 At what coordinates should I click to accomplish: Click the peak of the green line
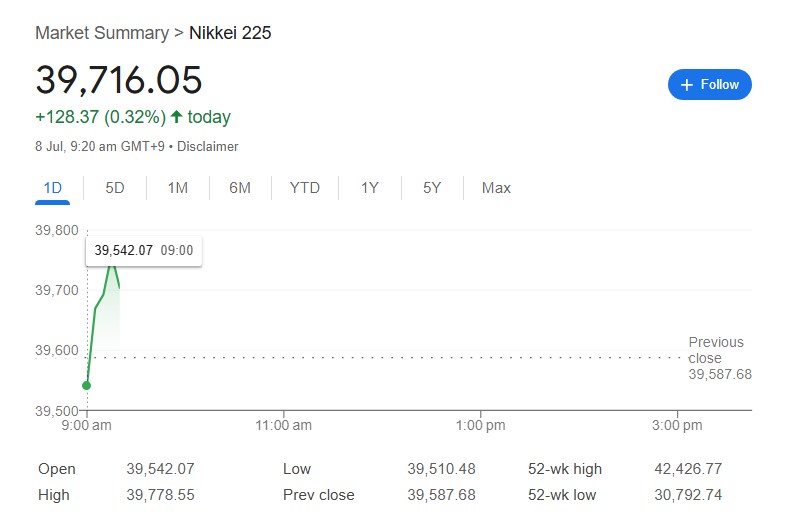pos(113,265)
